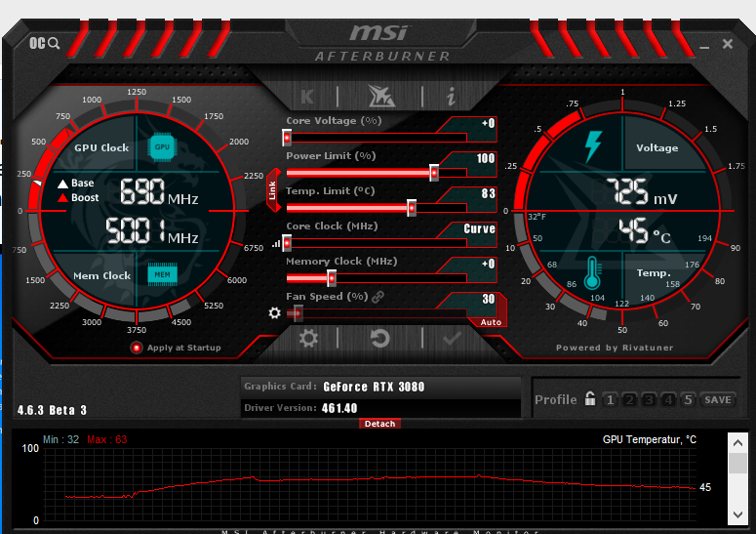Viewport: 756px width, 534px height.
Task: Click the GeForce RTX 3080 graphics card name
Action: [x=374, y=387]
